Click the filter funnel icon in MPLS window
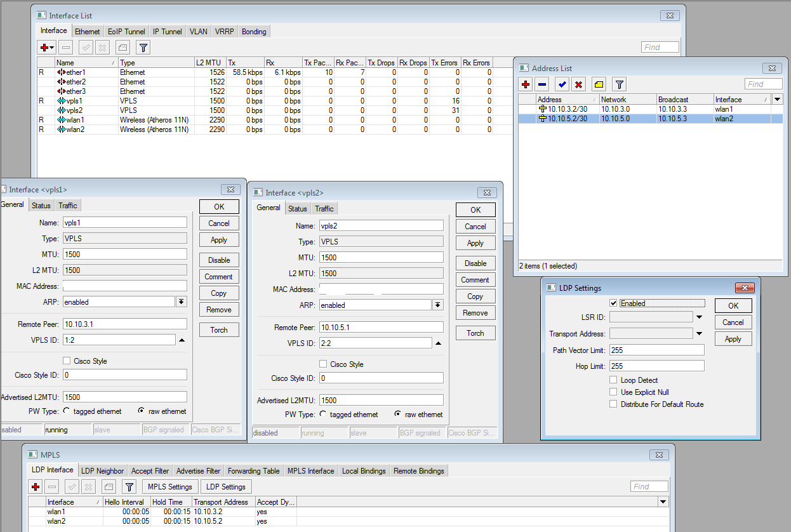791x532 pixels. click(x=129, y=487)
